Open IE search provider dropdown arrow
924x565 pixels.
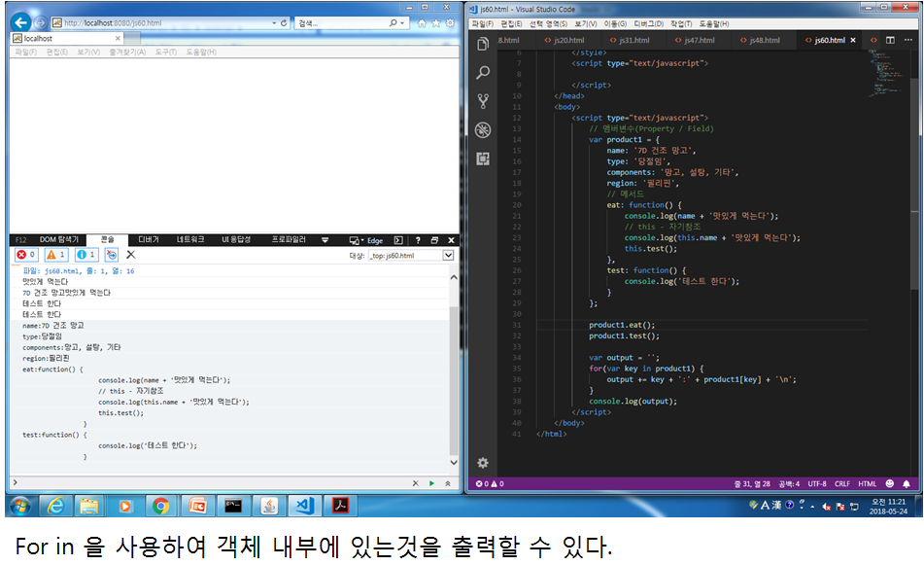(402, 23)
